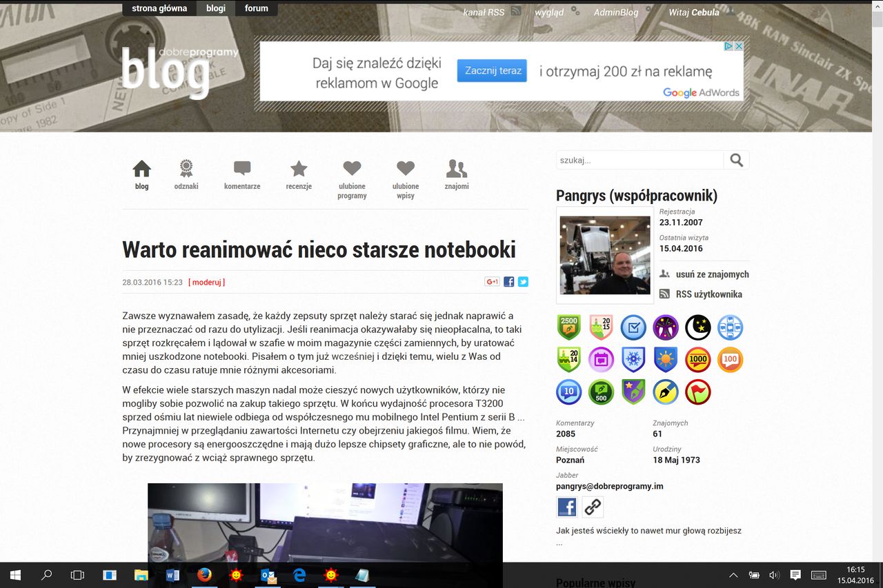Open the volume control in tray
Viewport: 883px width, 588px height.
coord(774,575)
